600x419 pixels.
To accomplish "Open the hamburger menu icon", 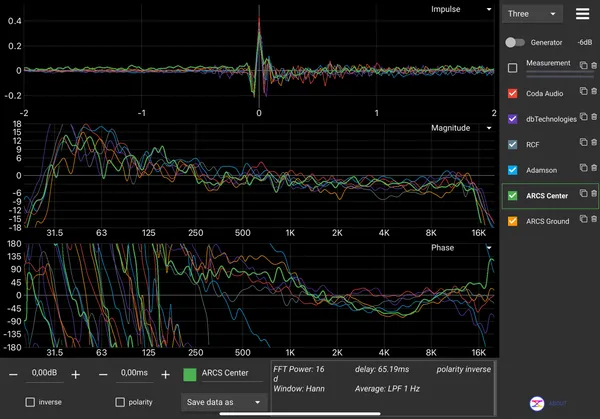I will [x=582, y=14].
